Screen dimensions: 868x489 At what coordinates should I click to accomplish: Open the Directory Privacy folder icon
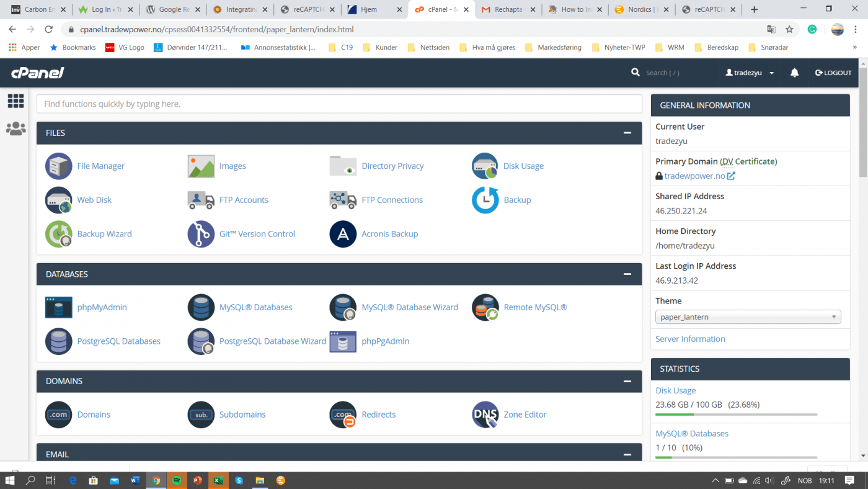[343, 166]
